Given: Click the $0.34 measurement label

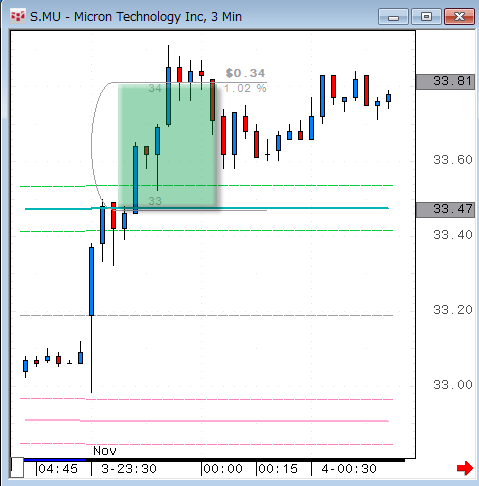Looking at the screenshot, I should click(x=245, y=73).
